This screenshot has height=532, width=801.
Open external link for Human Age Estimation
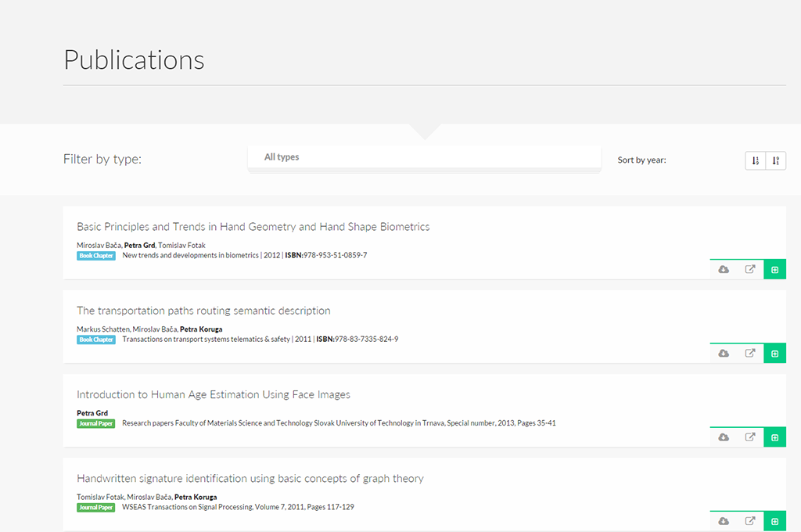pos(749,437)
